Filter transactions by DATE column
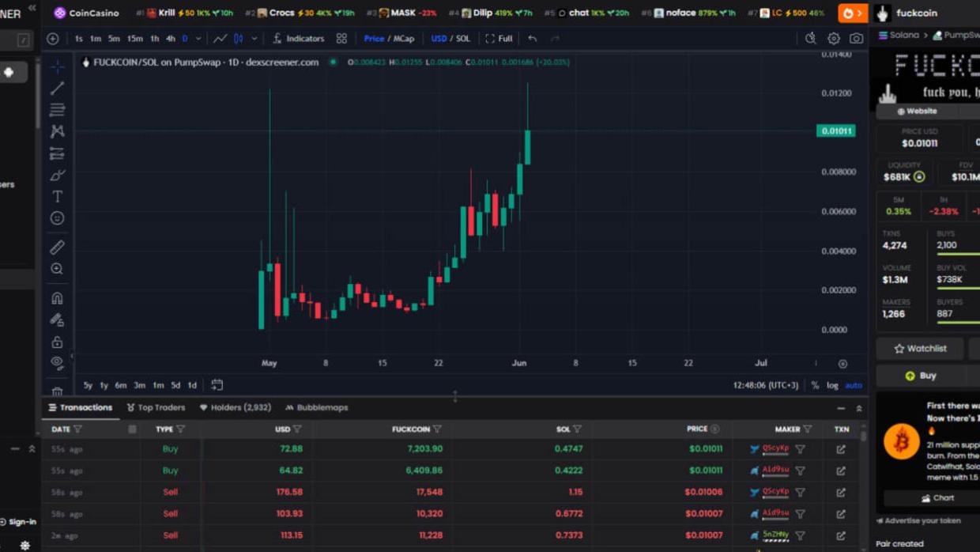 [x=77, y=429]
